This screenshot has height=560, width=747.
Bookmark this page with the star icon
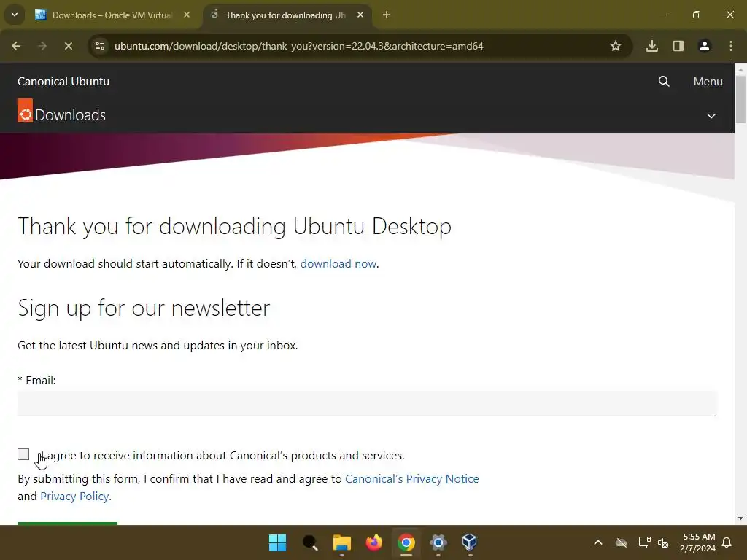coord(616,46)
